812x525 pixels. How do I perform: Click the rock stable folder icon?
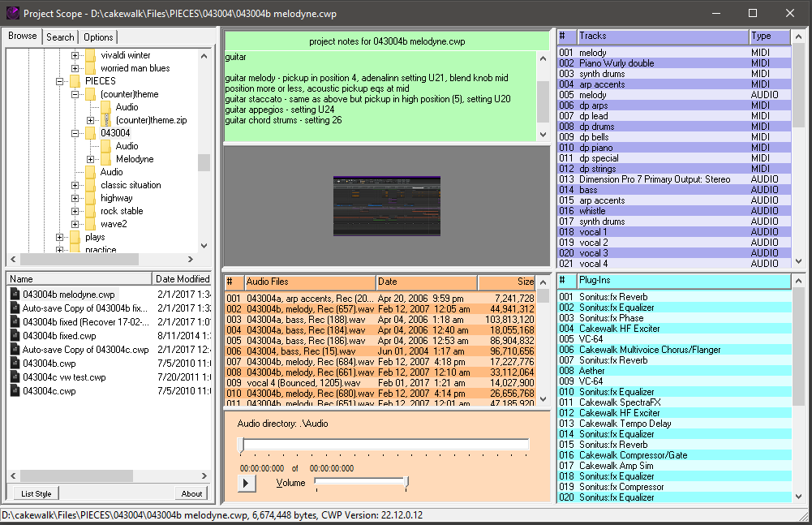coord(90,210)
